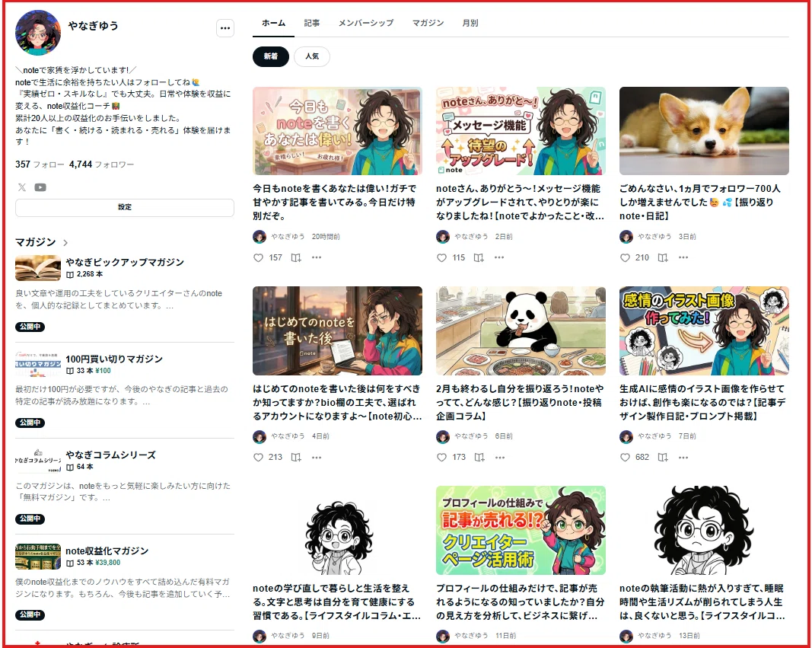The width and height of the screenshot is (812, 648).
Task: Like the ごめんなさい、1ヵ月でフォロワー700人 article
Action: (x=625, y=257)
